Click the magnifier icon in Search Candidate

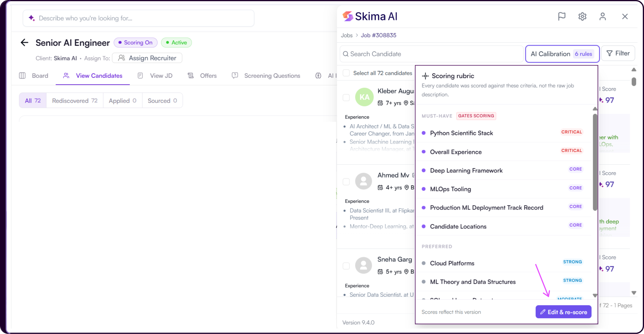tap(346, 54)
